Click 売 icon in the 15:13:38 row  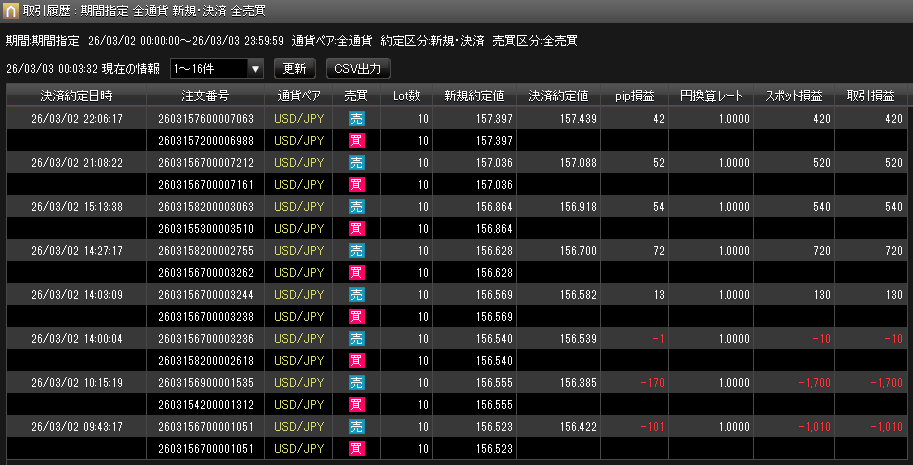tap(356, 207)
